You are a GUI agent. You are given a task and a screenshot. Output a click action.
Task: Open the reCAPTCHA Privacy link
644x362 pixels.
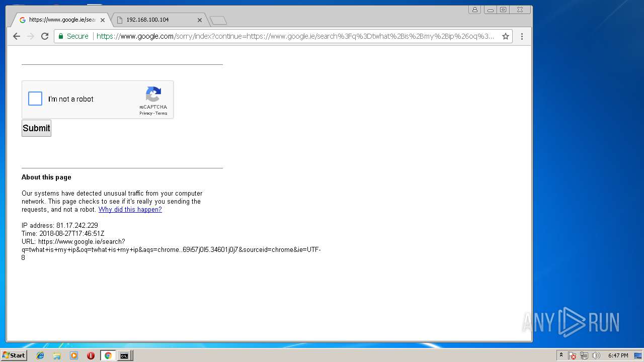point(146,113)
